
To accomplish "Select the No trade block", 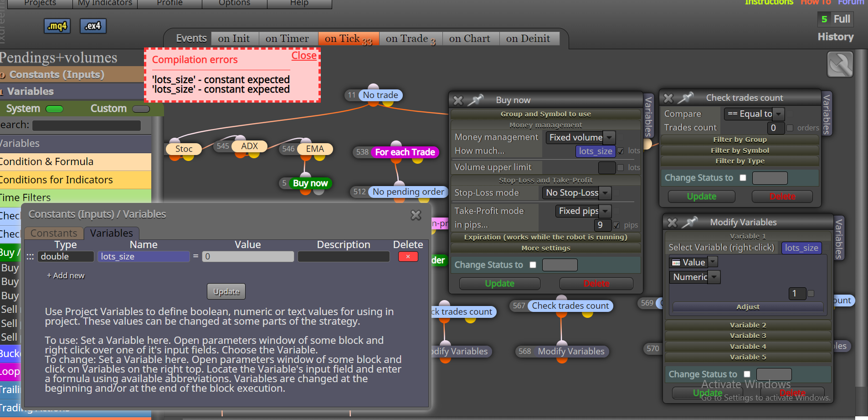I will [x=380, y=95].
